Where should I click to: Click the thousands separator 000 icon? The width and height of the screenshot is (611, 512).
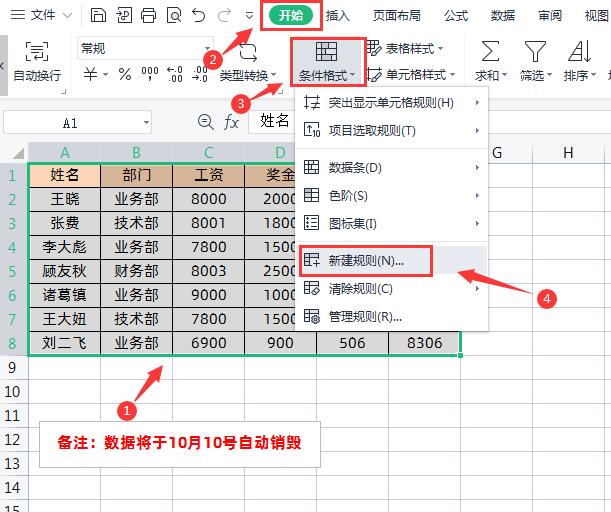150,74
